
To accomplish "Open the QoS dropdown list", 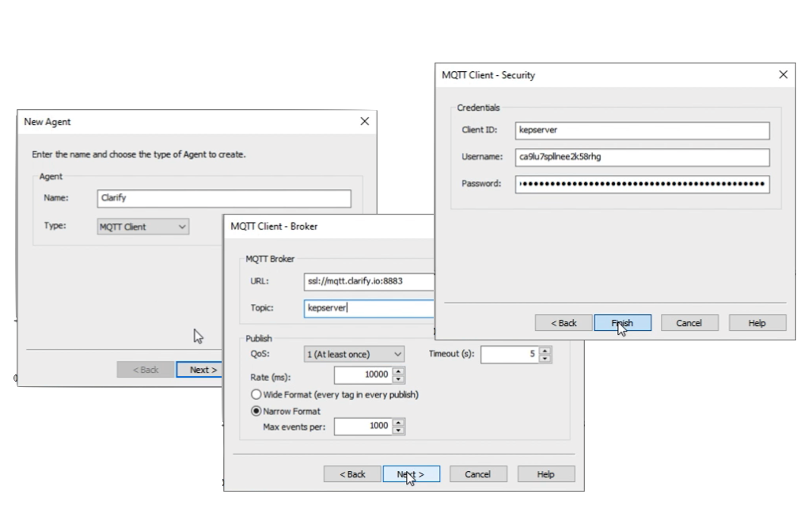I will pos(354,354).
